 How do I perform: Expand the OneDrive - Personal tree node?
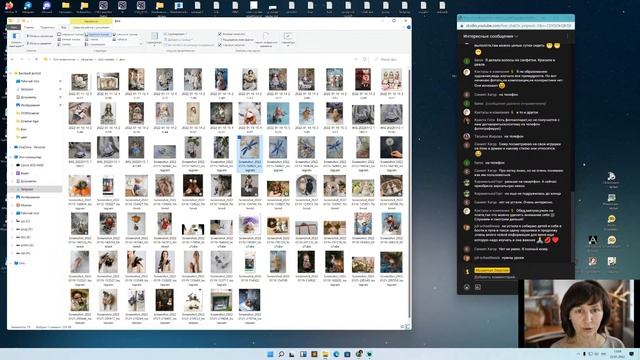[x=11, y=147]
